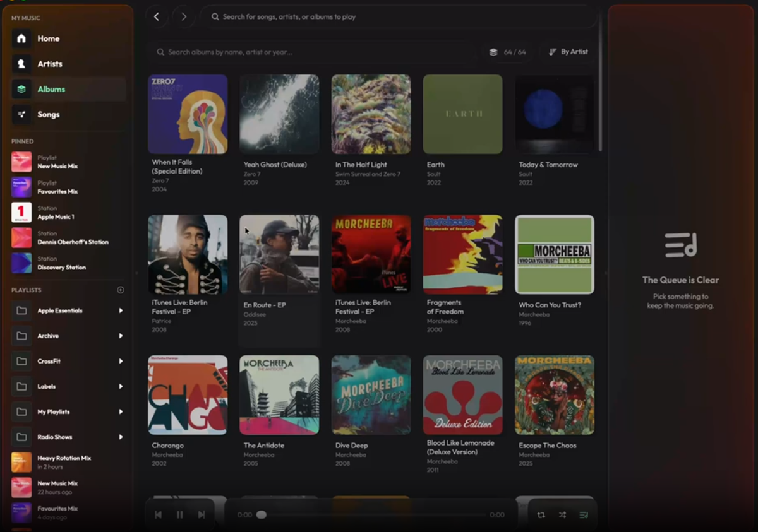This screenshot has height=532, width=758.
Task: Open Favourites Mix from 4 days ago
Action: point(68,512)
